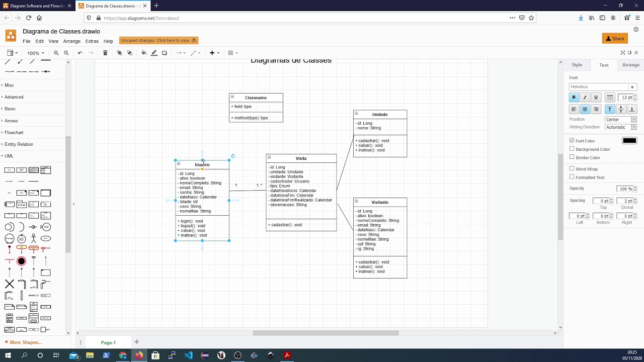Switch to the Arrange panel tab
This screenshot has width=644, height=362.
point(630,65)
